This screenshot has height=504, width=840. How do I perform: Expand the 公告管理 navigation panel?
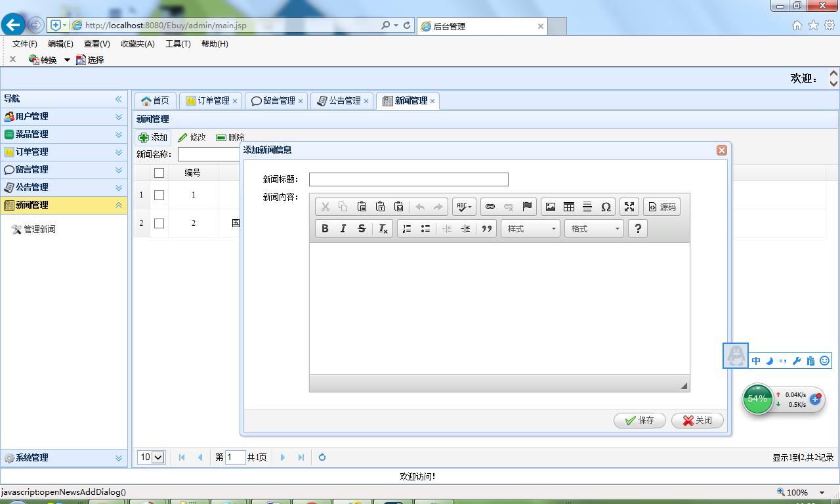[119, 188]
